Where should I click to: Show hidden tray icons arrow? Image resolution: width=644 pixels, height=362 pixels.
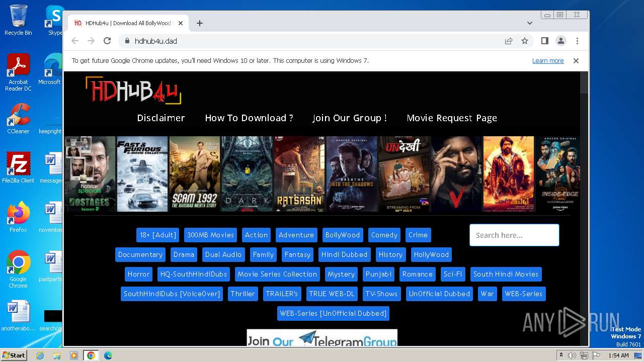(561, 355)
